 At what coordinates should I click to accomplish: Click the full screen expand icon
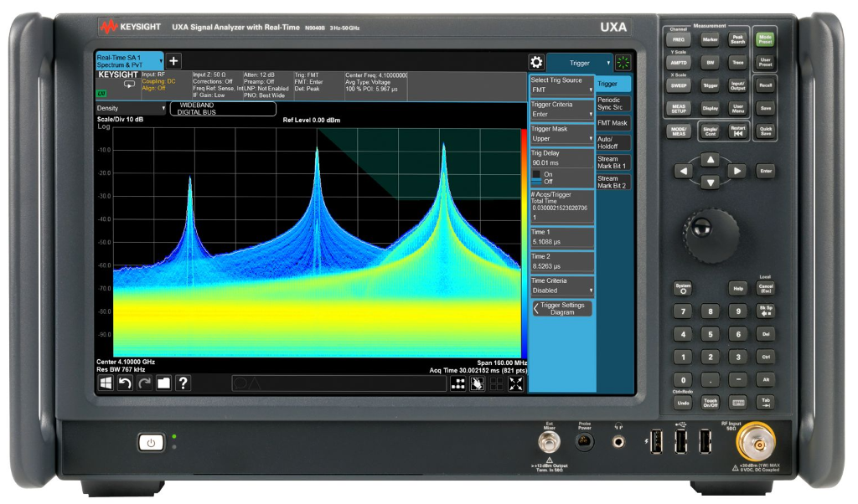[516, 383]
